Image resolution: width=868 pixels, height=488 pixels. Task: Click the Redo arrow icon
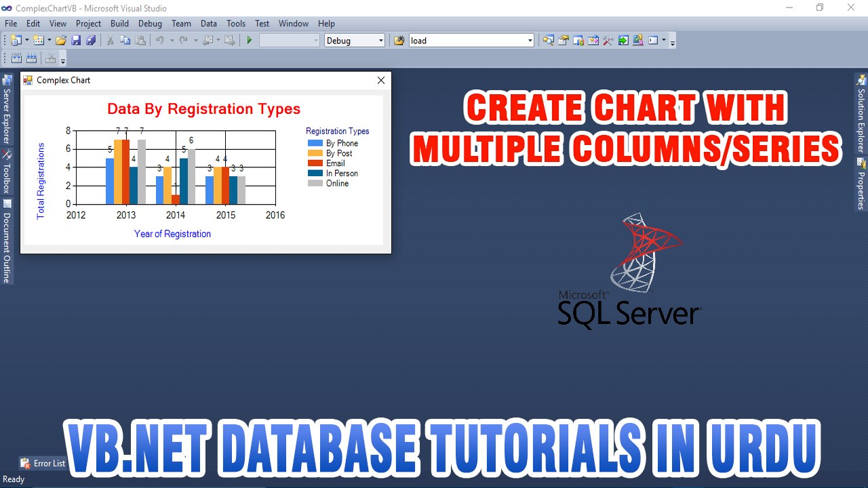click(x=183, y=41)
